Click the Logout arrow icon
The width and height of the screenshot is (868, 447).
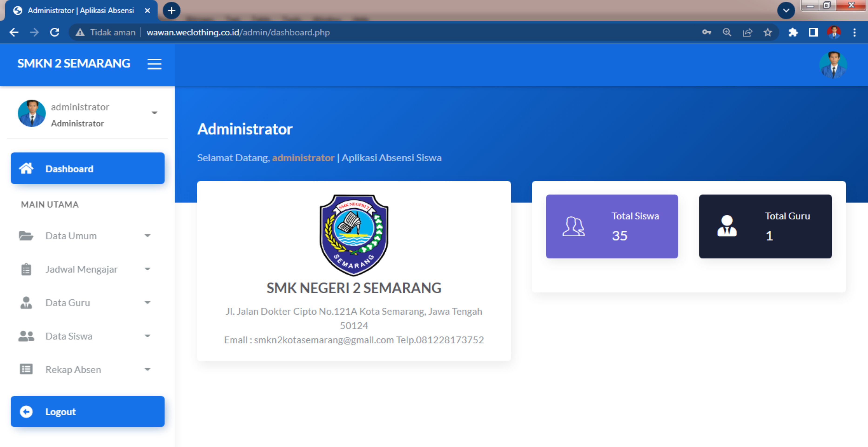(26, 412)
